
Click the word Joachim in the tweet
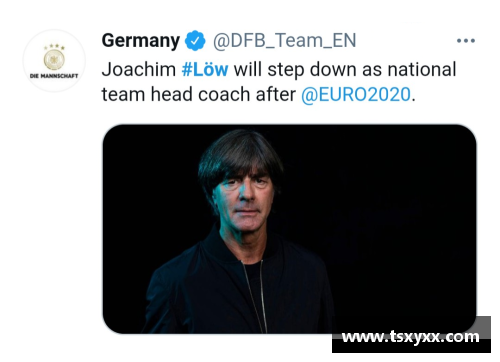[x=139, y=70]
